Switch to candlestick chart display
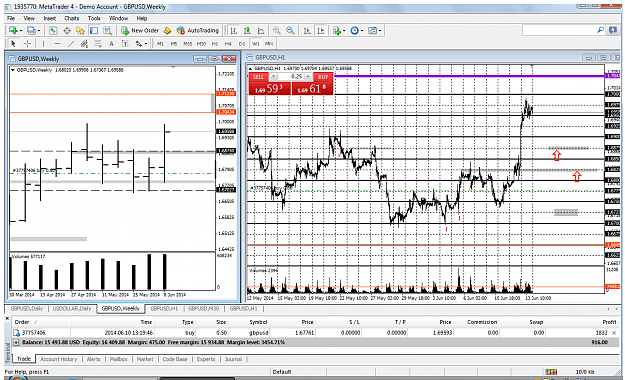 click(x=247, y=31)
